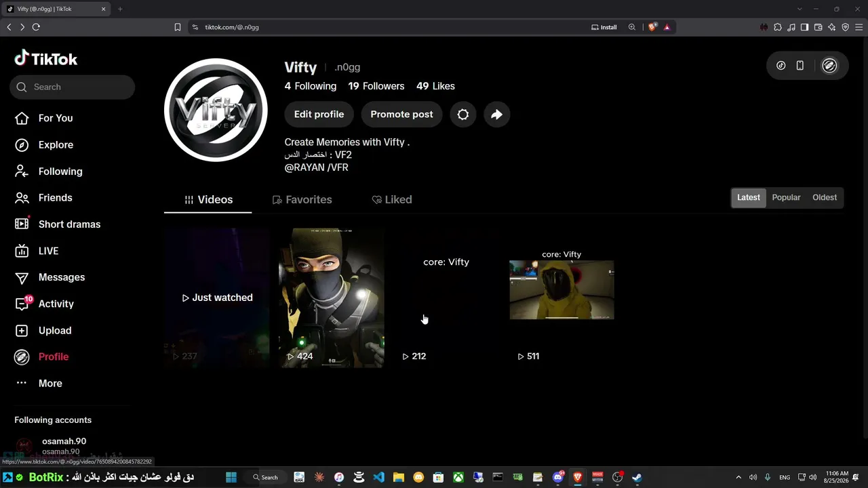Switch to the Videos tab
The width and height of the screenshot is (868, 488).
tap(208, 200)
